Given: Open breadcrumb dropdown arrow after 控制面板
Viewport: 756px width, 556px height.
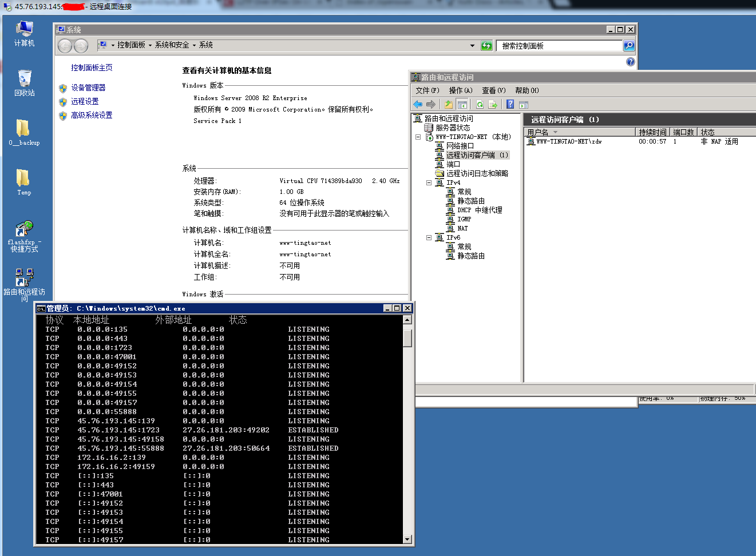Looking at the screenshot, I should (150, 45).
